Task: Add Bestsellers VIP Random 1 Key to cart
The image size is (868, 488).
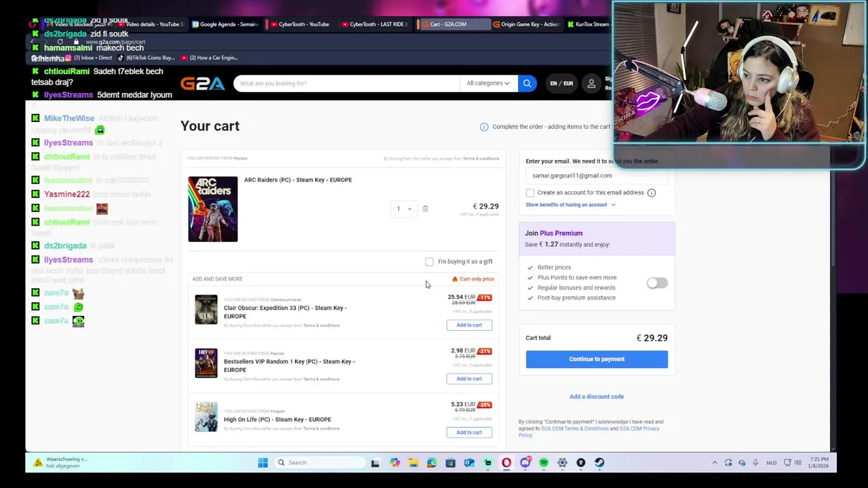Action: (x=469, y=379)
